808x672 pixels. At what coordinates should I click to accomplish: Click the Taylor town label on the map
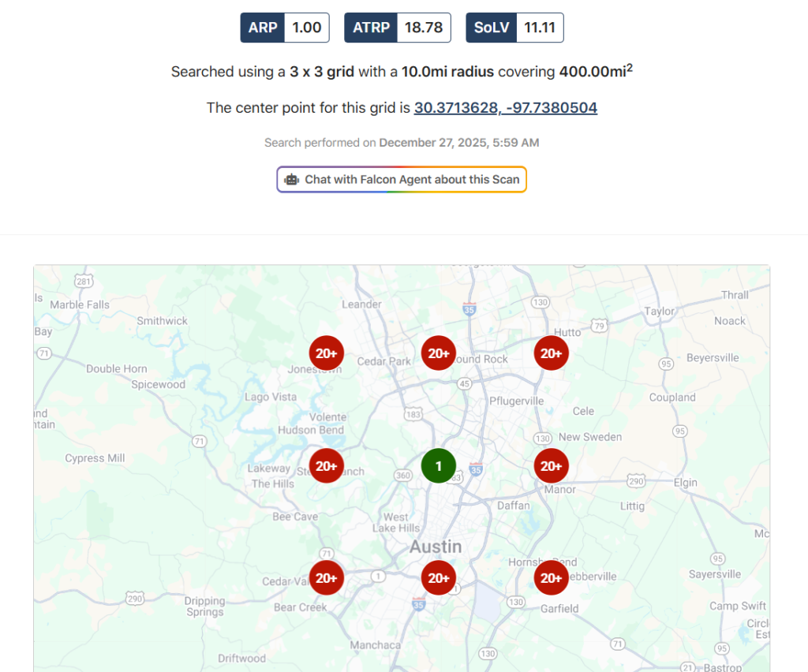659,312
